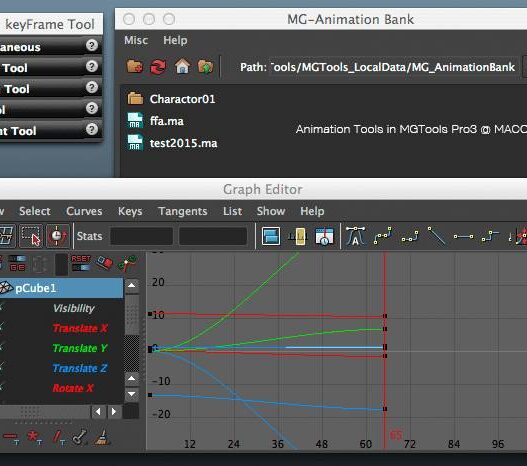The width and height of the screenshot is (527, 466).
Task: Click the scroll right arrow under the outliner
Action: tap(114, 411)
